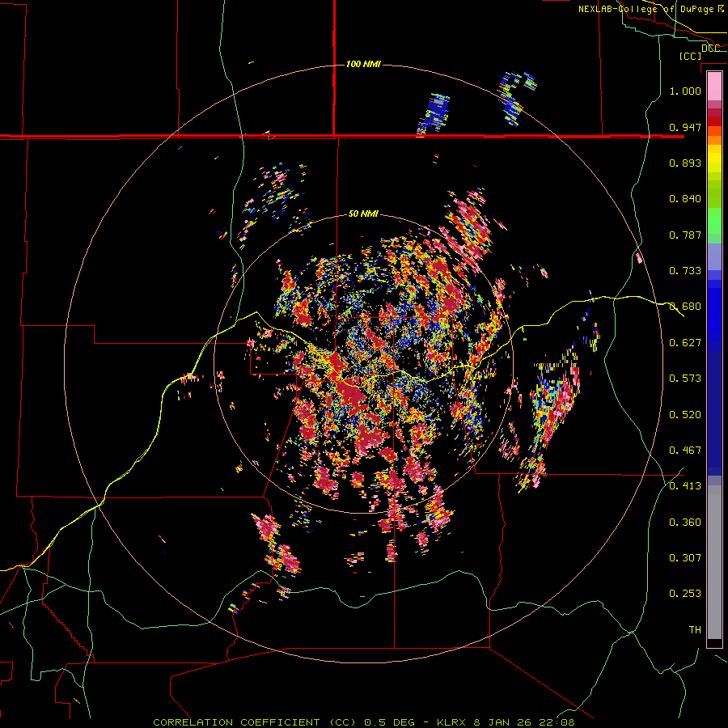The image size is (728, 728).
Task: Click the 0.520 legend value
Action: coord(685,415)
